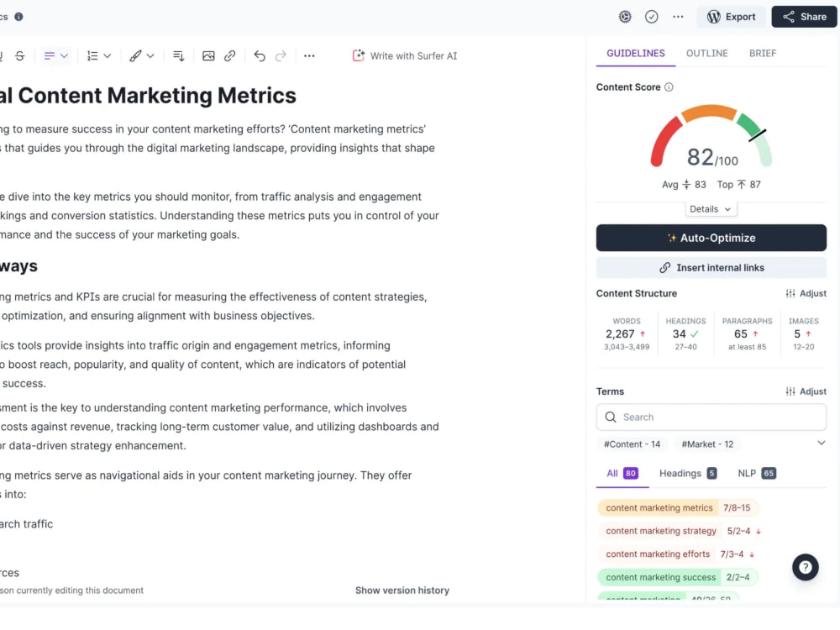
Task: Open the numbered list dropdown
Action: coord(98,55)
